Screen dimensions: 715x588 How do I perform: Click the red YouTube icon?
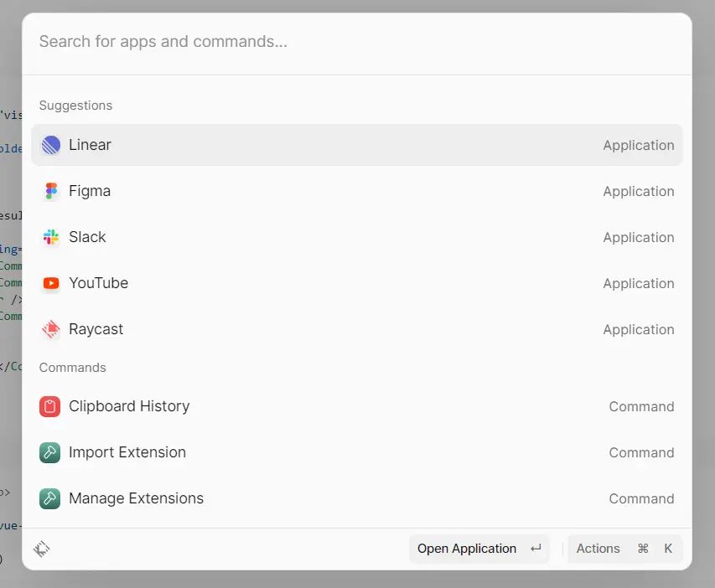point(51,284)
